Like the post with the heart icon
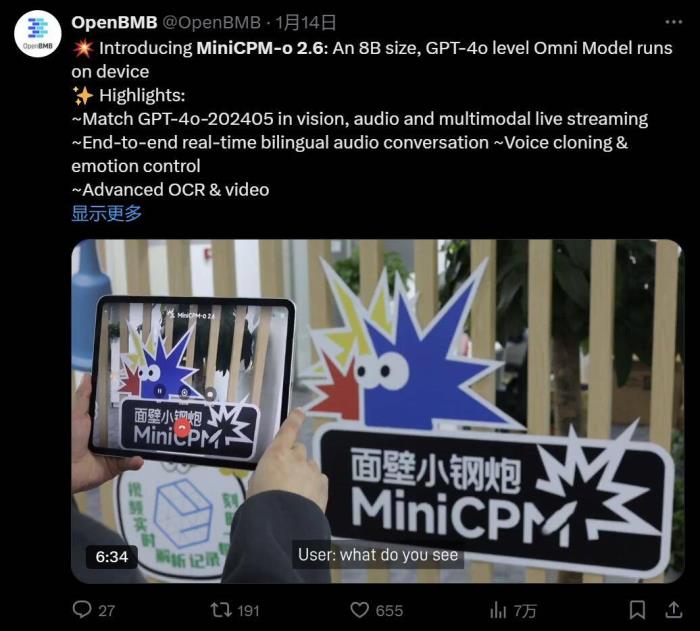The width and height of the screenshot is (700, 631). coord(359,610)
